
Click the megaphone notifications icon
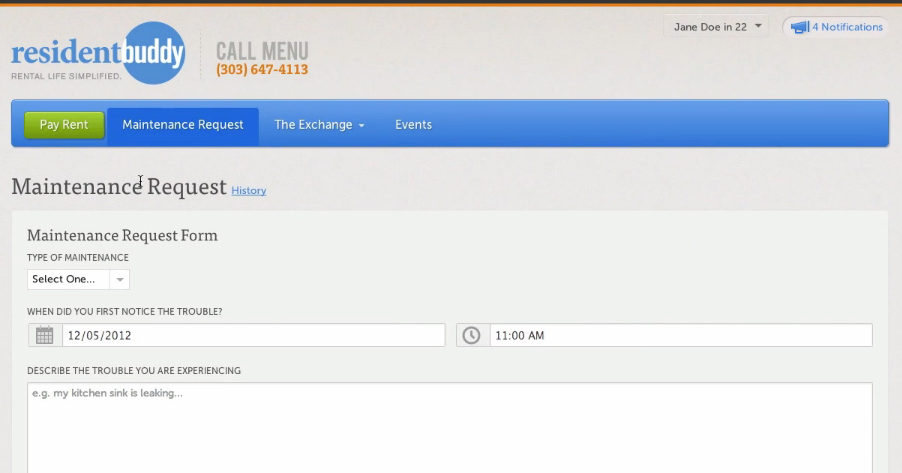coord(799,27)
